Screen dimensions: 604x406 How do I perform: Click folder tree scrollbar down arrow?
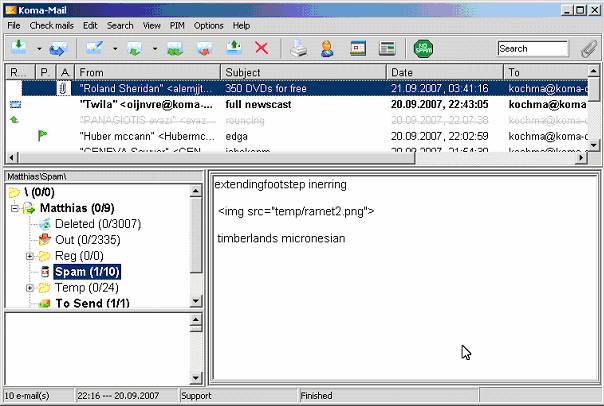(x=196, y=301)
